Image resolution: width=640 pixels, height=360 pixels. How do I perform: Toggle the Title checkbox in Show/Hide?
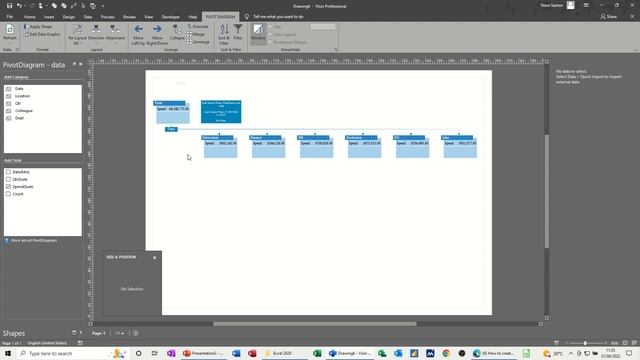point(270,27)
